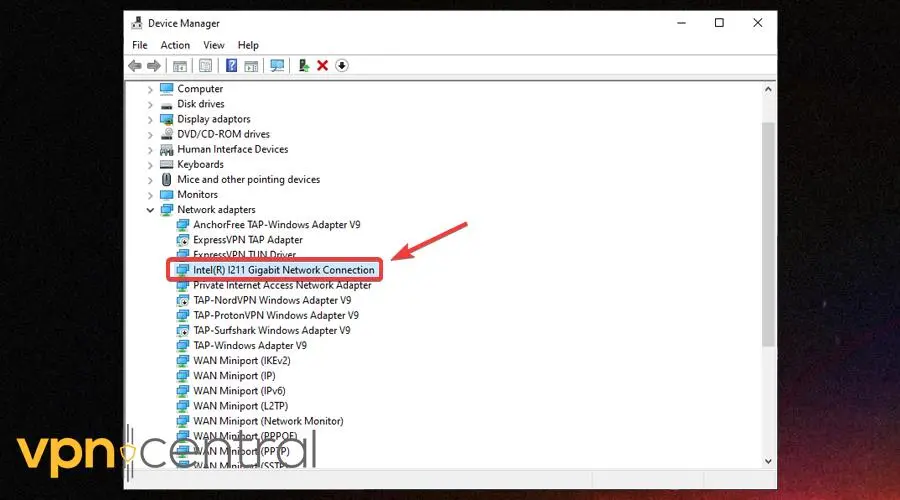Click the scrollbar down arrow
This screenshot has width=900, height=500.
coord(768,461)
